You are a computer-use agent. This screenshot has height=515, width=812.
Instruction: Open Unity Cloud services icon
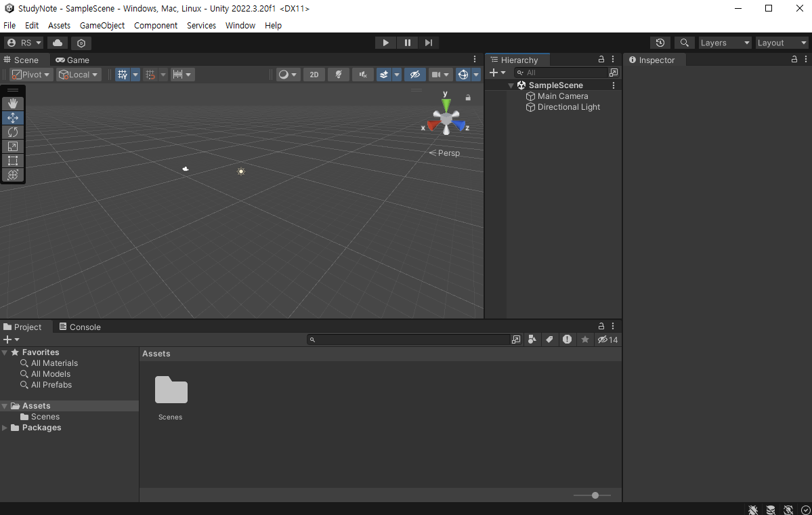[58, 43]
